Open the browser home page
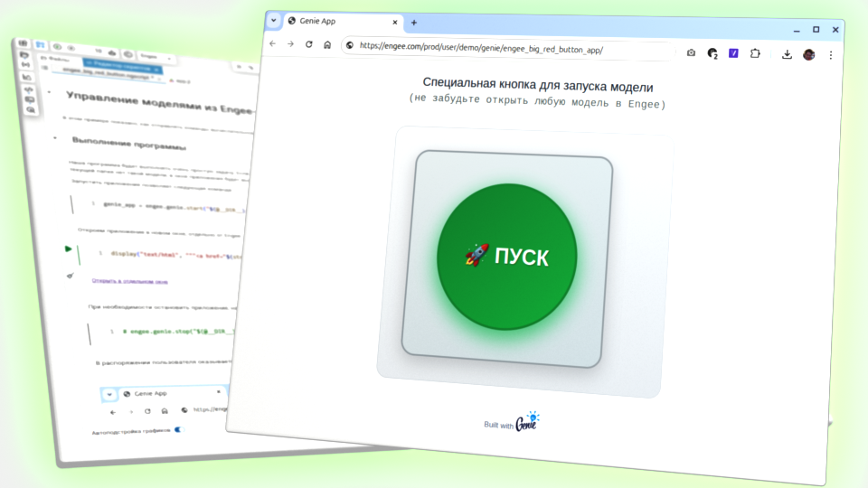Image resolution: width=868 pixels, height=488 pixels. (327, 45)
